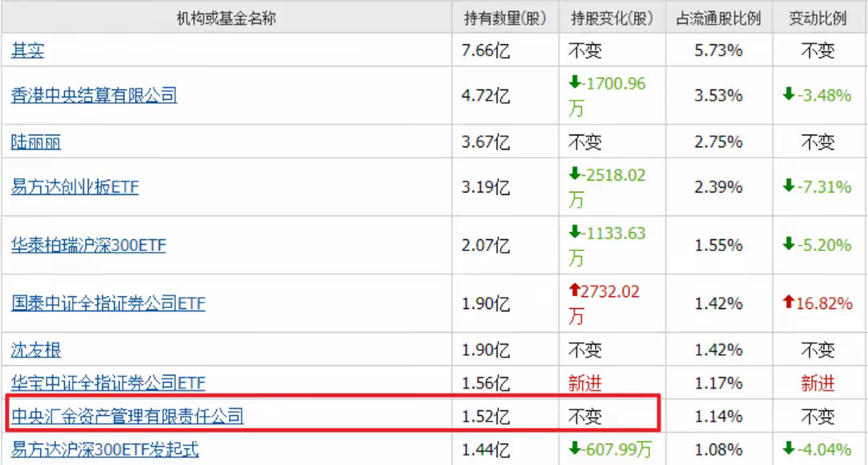The width and height of the screenshot is (868, 465).
Task: Open the 陆丽丽 shareholder link
Action: [36, 142]
